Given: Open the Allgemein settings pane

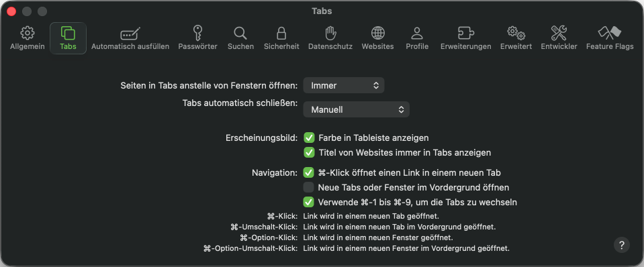Looking at the screenshot, I should [x=27, y=38].
